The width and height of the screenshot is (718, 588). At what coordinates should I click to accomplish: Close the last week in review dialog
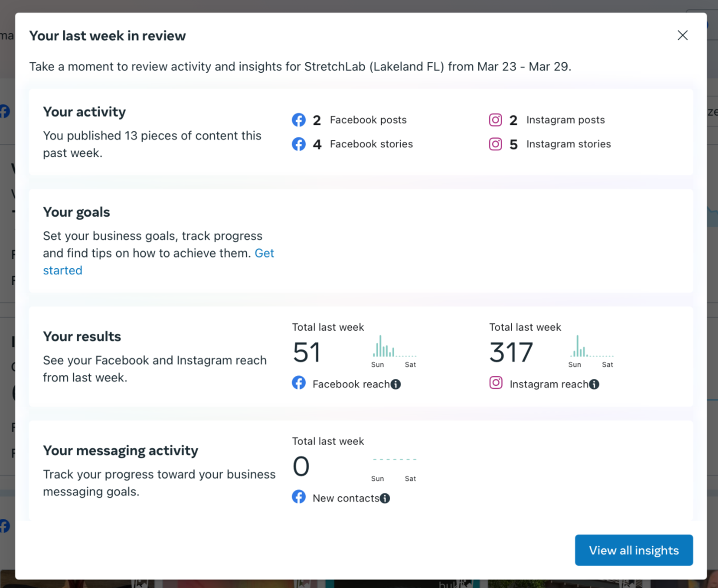click(x=683, y=35)
